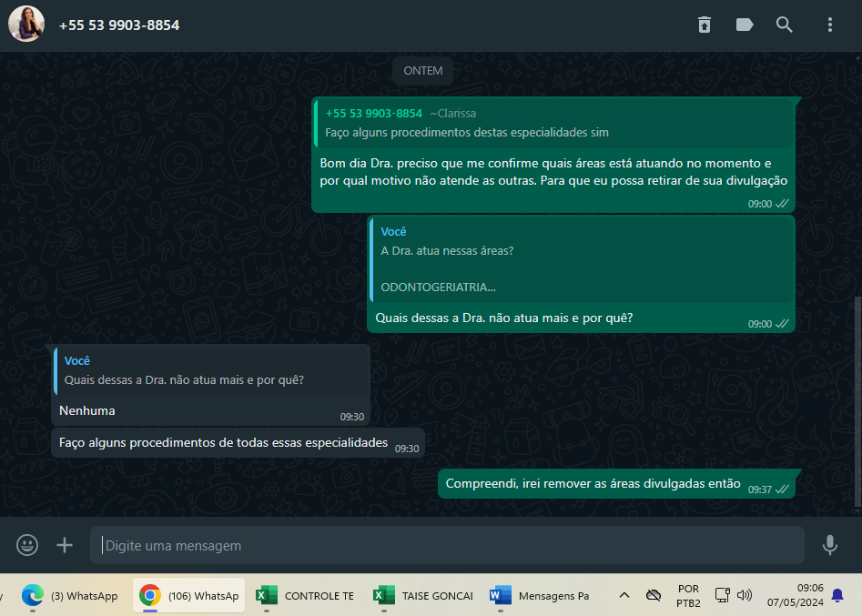The height and width of the screenshot is (616, 862).
Task: Open Excel 'TAISE GONCAI' from taskbar
Action: (422, 596)
